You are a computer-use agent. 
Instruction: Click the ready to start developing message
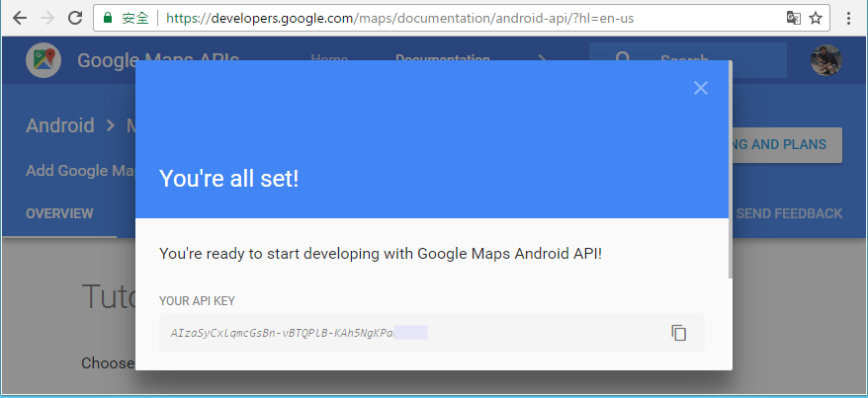click(381, 254)
